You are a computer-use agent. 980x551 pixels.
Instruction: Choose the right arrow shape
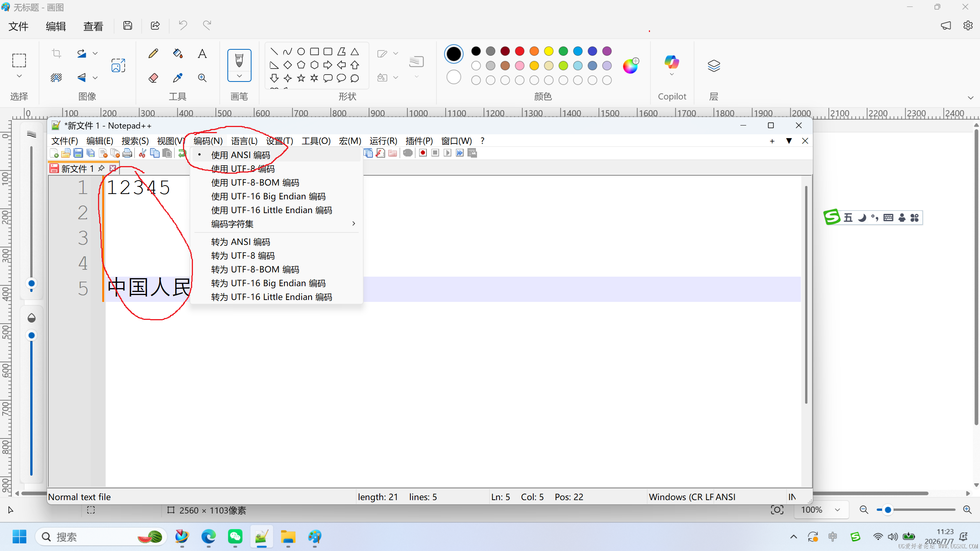coord(328,65)
